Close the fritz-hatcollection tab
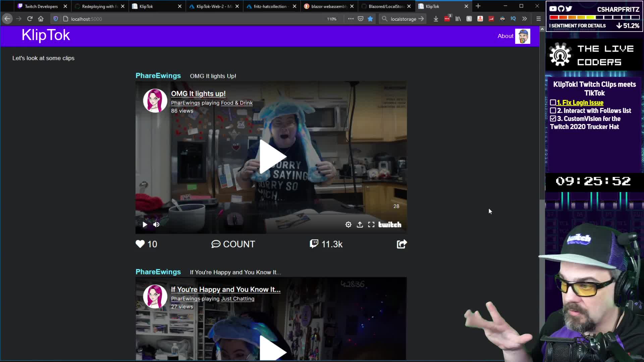Screen dimensions: 644x362 294,6
